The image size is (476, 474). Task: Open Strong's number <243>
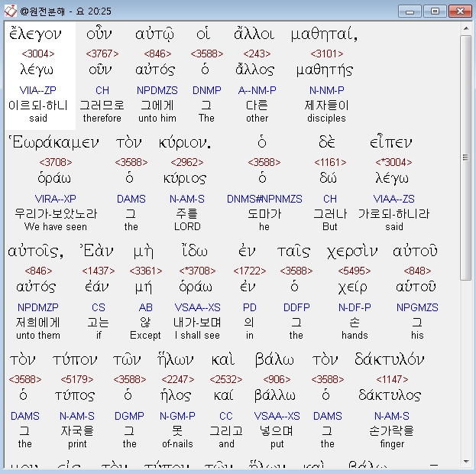click(x=257, y=54)
